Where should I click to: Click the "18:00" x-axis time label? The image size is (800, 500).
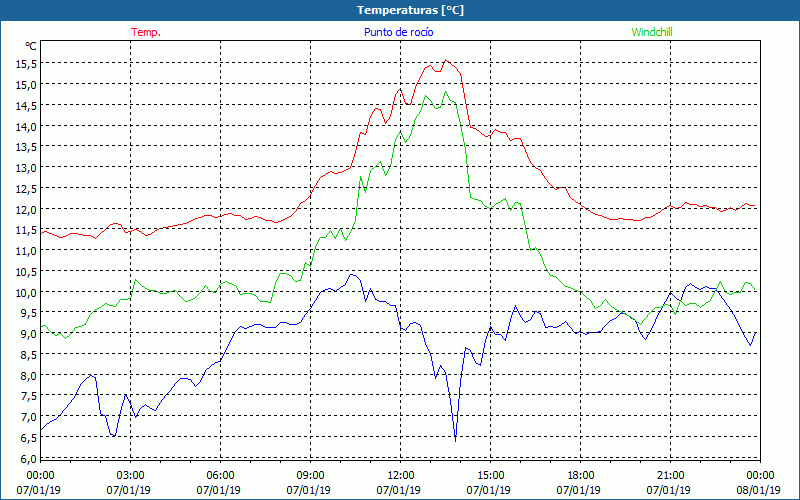(581, 475)
